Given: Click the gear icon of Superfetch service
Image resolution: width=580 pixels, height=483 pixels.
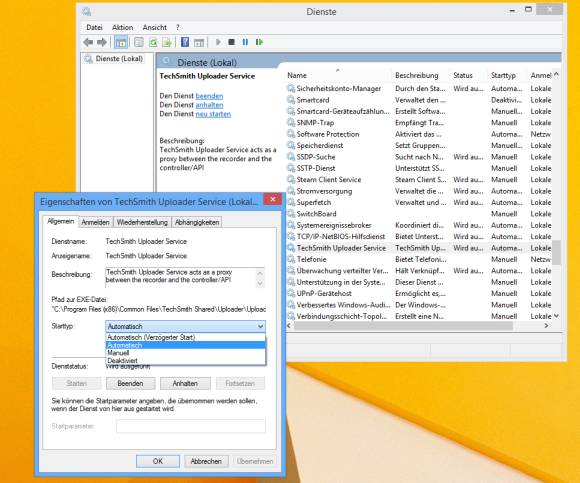Looking at the screenshot, I should coord(291,202).
